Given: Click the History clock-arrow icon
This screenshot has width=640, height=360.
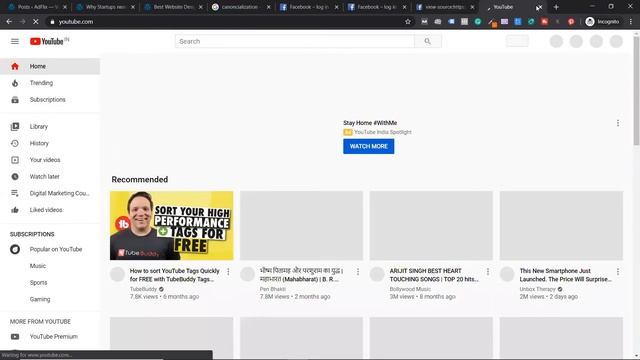Looking at the screenshot, I should (x=15, y=143).
